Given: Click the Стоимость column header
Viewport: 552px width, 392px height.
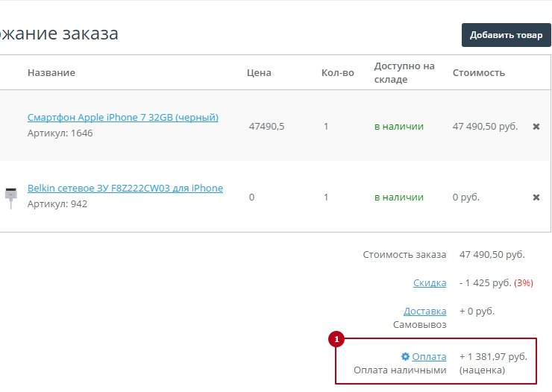Looking at the screenshot, I should (x=479, y=72).
